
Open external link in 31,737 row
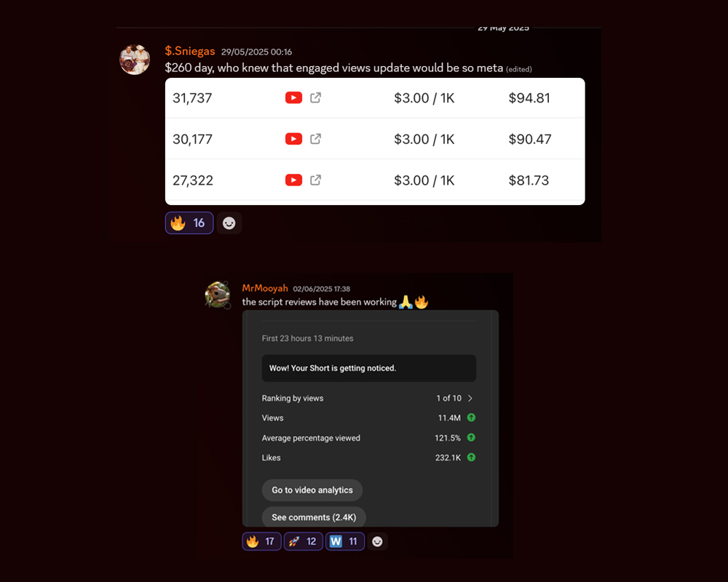[x=315, y=97]
